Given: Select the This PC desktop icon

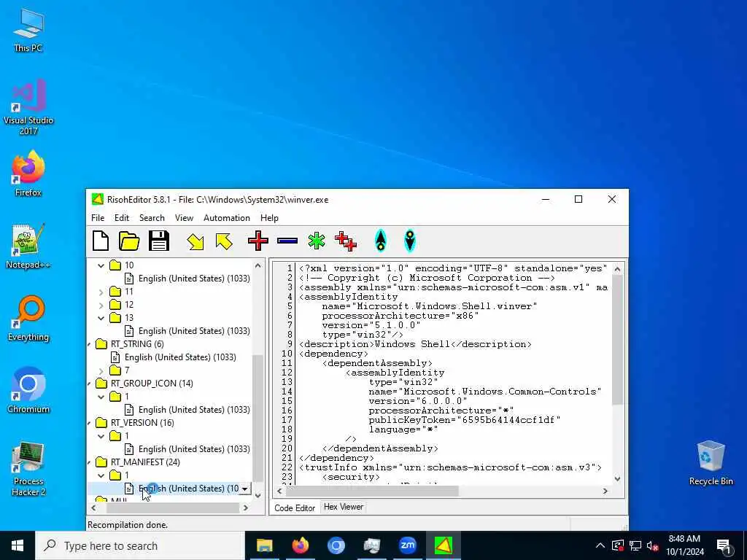Looking at the screenshot, I should 28,31.
